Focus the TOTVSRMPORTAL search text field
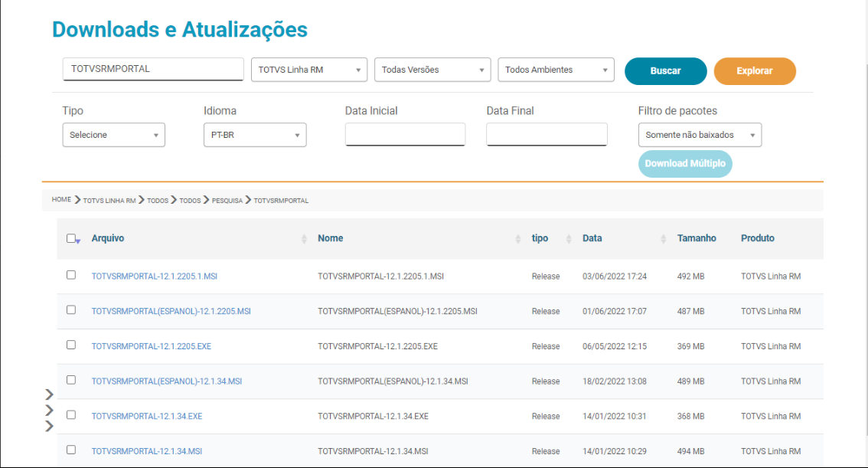The height and width of the screenshot is (468, 868). tap(153, 69)
